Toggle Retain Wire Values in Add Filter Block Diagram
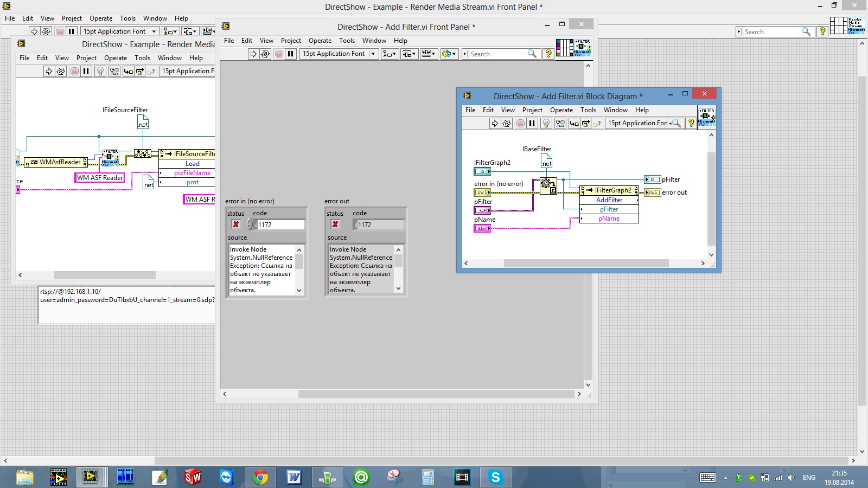 pos(560,124)
